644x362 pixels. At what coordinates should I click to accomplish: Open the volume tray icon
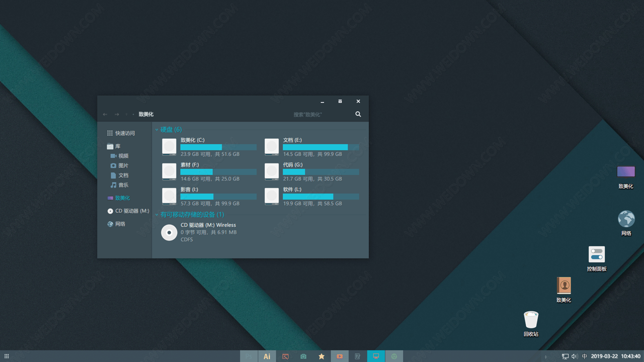pos(575,356)
